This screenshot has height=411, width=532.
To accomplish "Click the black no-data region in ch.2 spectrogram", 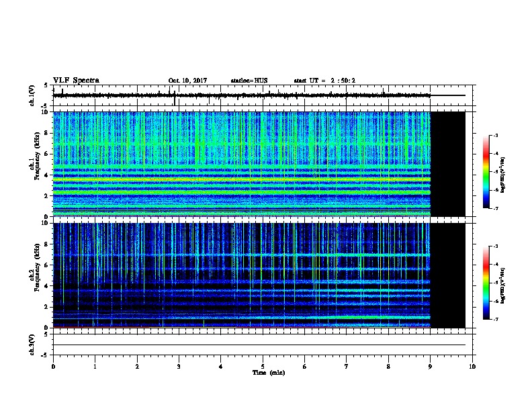I will (448, 275).
